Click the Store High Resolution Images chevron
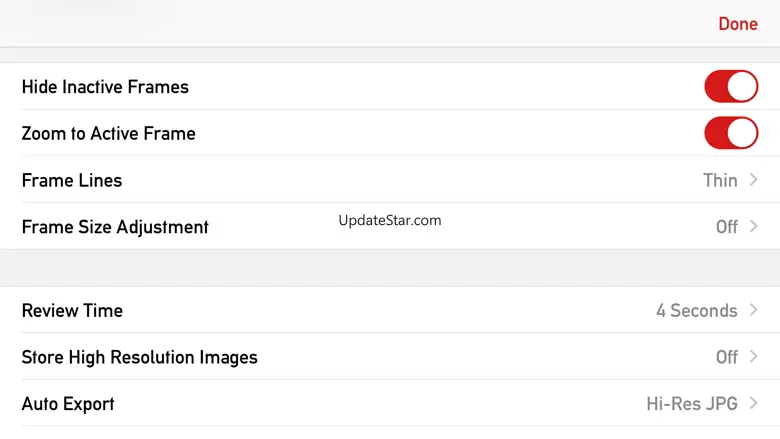Viewport: 780px width, 439px height. [753, 357]
